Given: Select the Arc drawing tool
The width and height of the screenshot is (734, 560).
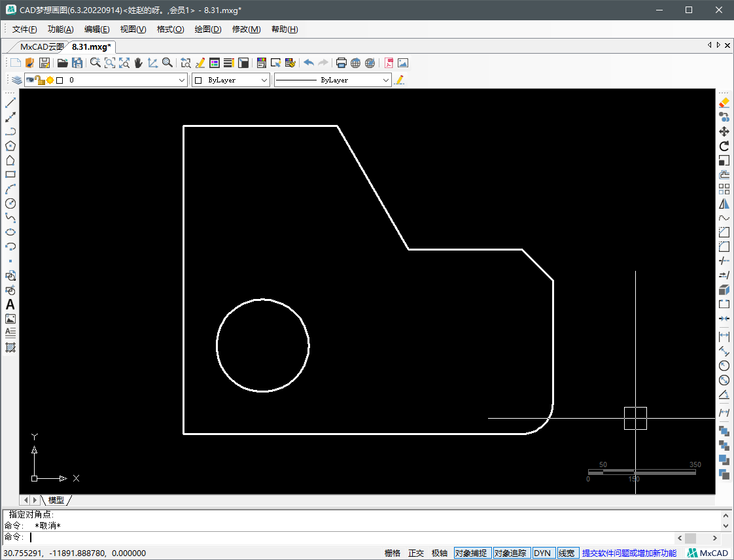Looking at the screenshot, I should point(10,189).
